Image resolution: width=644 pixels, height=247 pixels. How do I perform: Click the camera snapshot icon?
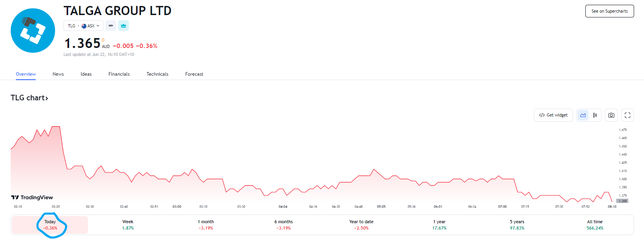(x=611, y=115)
